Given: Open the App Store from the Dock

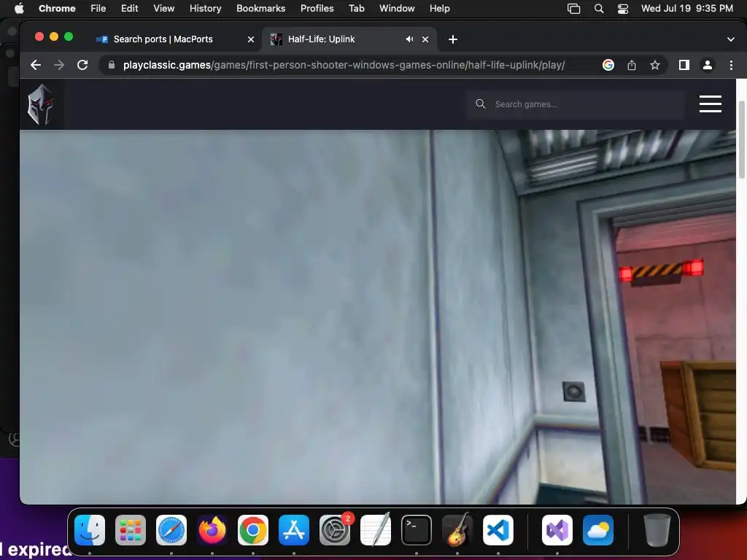Looking at the screenshot, I should tap(294, 530).
